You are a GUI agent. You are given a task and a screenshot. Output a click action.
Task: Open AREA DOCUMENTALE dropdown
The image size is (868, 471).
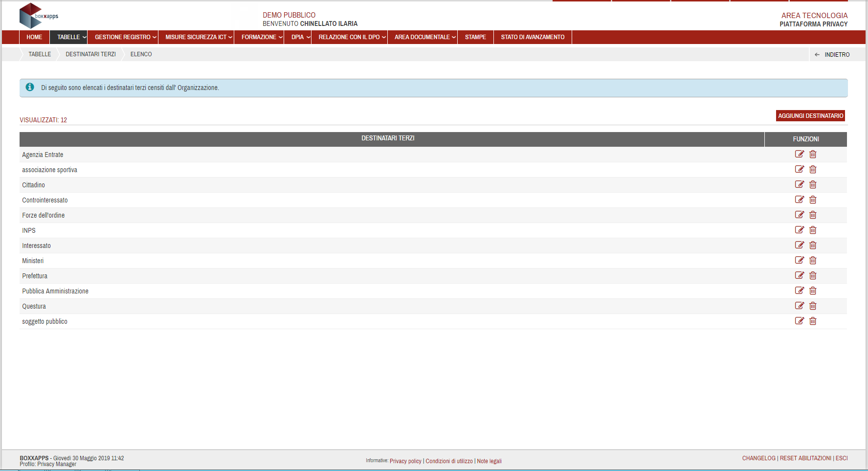pyautogui.click(x=423, y=37)
